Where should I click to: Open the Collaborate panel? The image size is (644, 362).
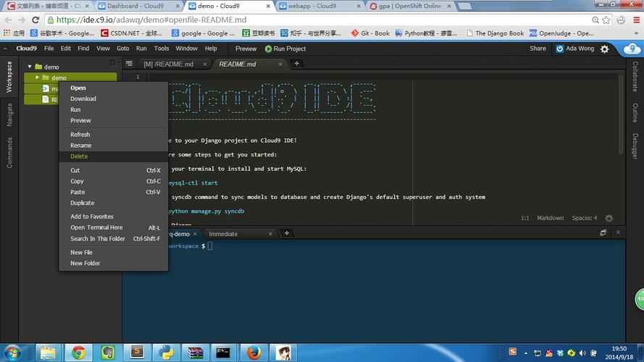pyautogui.click(x=635, y=76)
